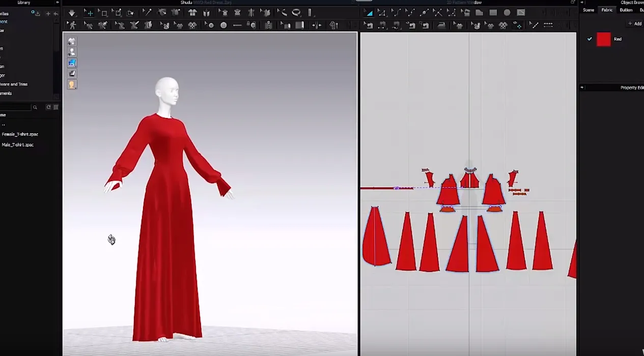Toggle Show Avatar display icon
This screenshot has height=356, width=644.
point(72,52)
